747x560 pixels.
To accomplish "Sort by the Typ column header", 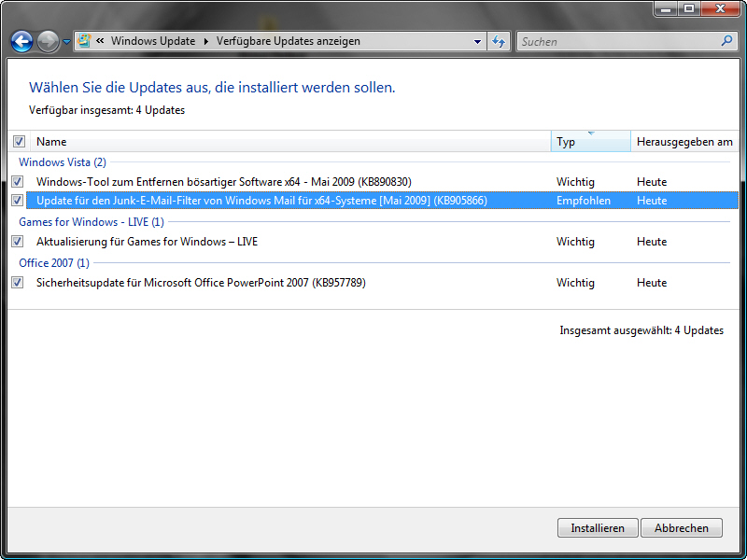I will coord(591,142).
